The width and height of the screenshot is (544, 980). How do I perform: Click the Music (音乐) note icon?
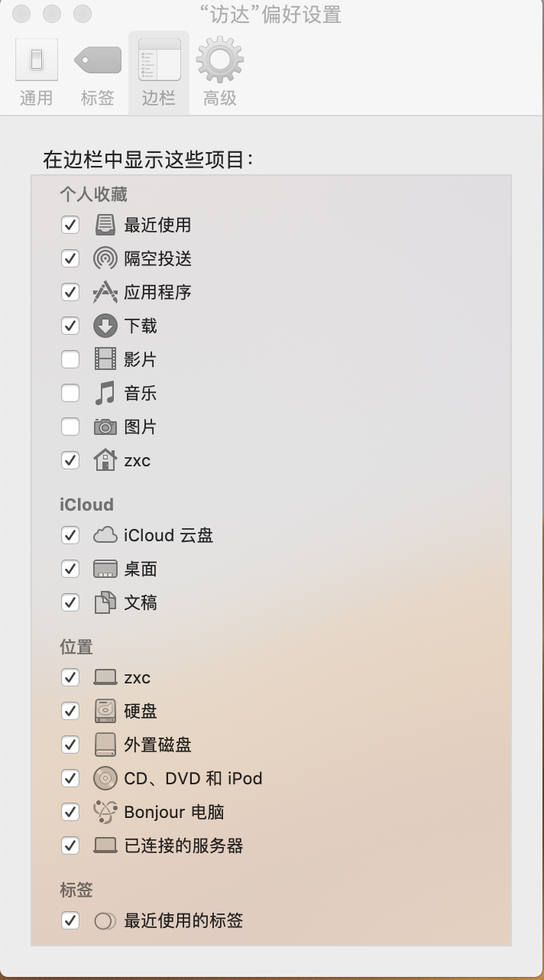105,393
